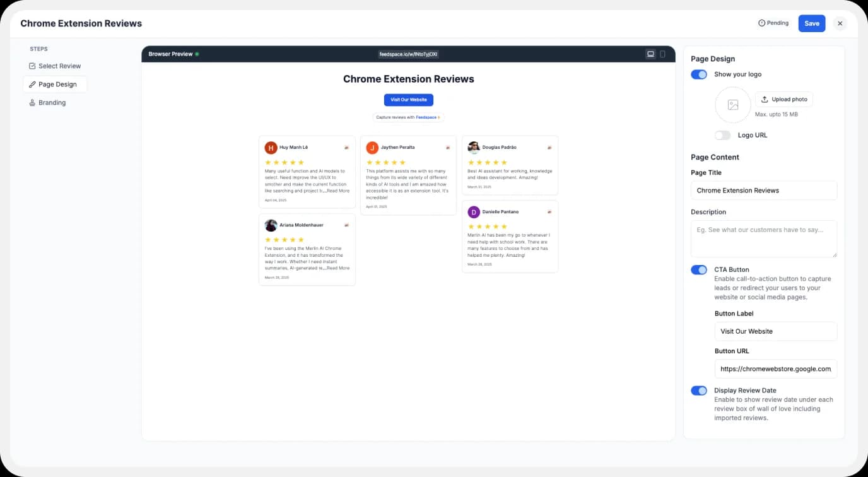The height and width of the screenshot is (477, 868).
Task: Click Ariana Moldenhauer's avatar photo
Action: (271, 225)
